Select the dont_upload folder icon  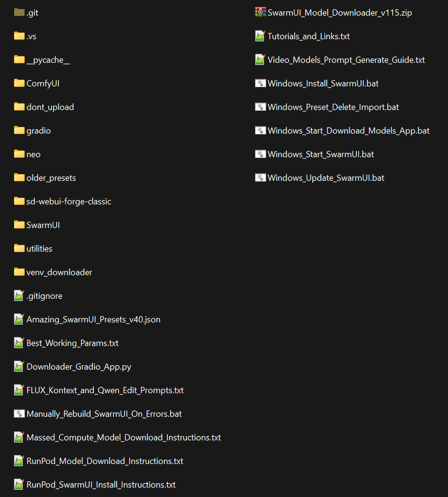[19, 107]
